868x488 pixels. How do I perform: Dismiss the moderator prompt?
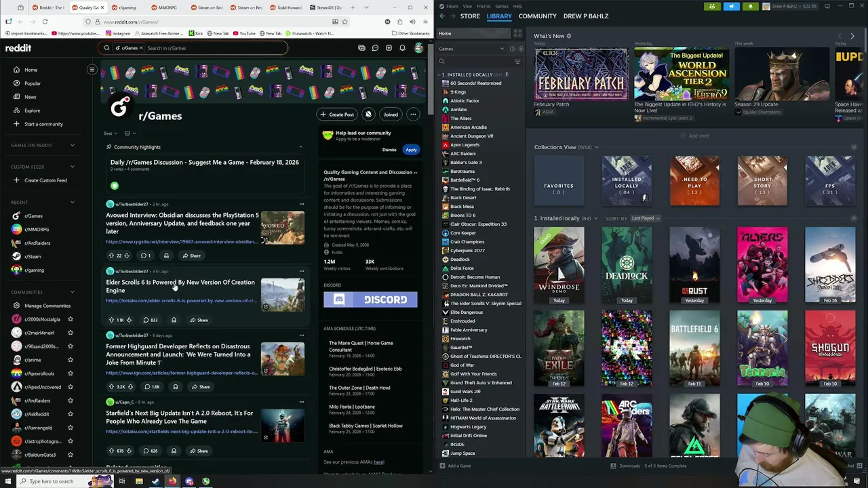(389, 150)
